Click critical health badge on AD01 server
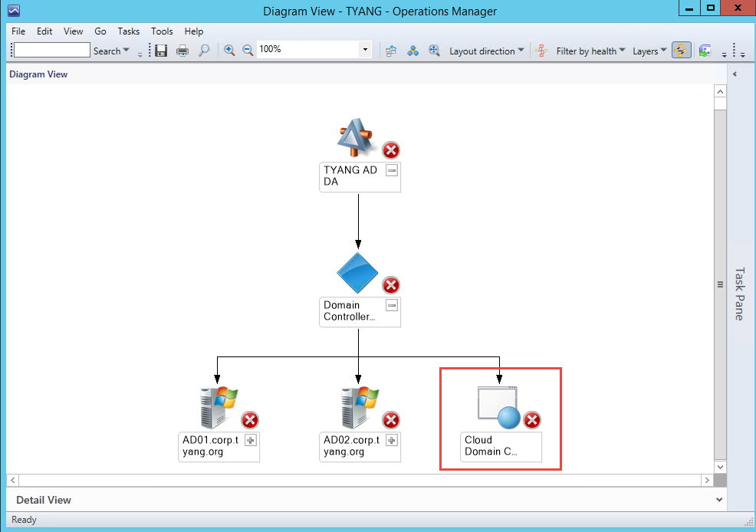756x532 pixels. (250, 420)
